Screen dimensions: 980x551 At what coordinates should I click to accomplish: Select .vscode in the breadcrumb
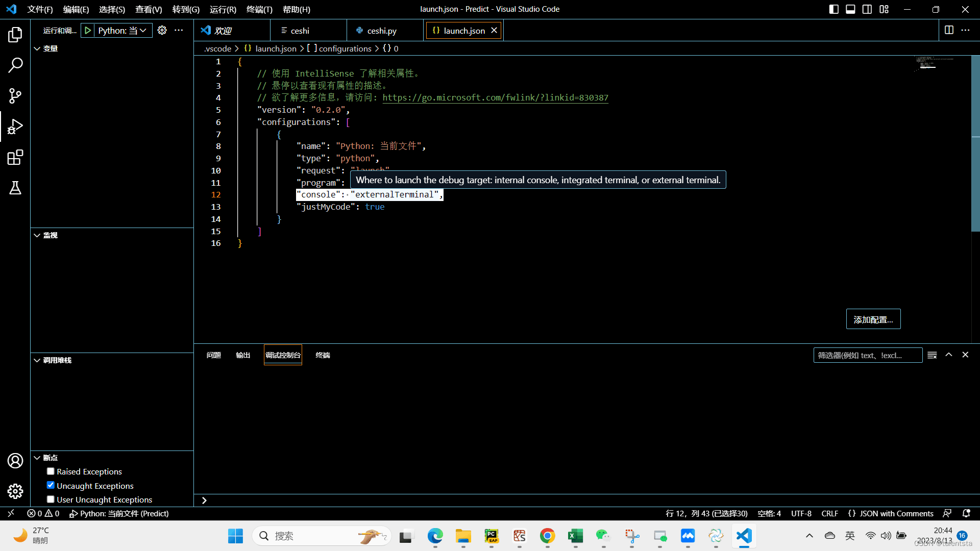click(x=218, y=48)
